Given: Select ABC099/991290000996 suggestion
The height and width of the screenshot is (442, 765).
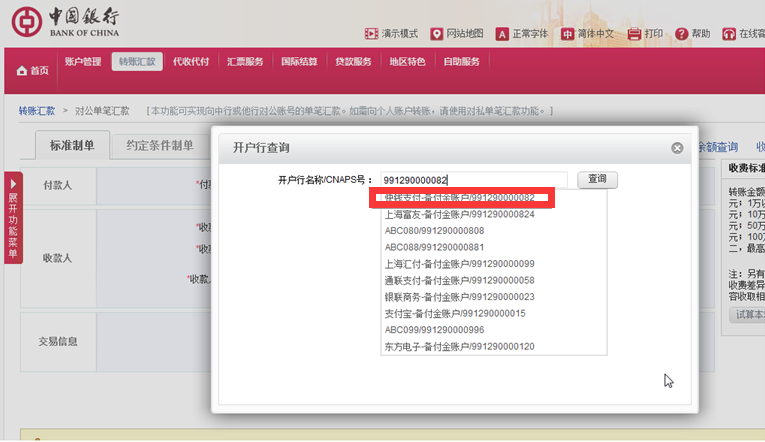Looking at the screenshot, I should (x=434, y=330).
